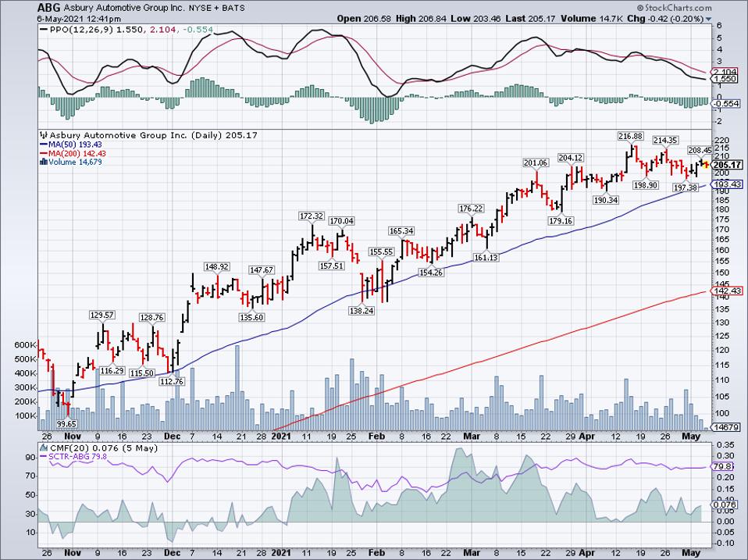
Task: Click the blue MA(50) legend line marker
Action: 44,144
